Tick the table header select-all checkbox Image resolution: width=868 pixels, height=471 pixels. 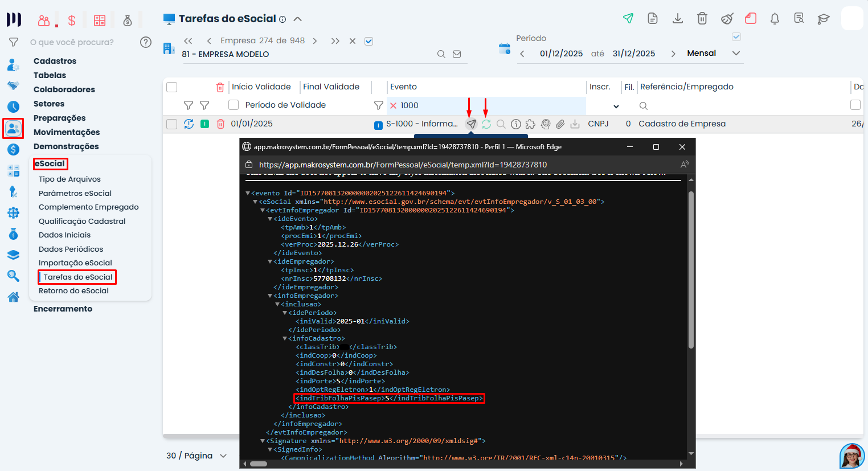171,87
